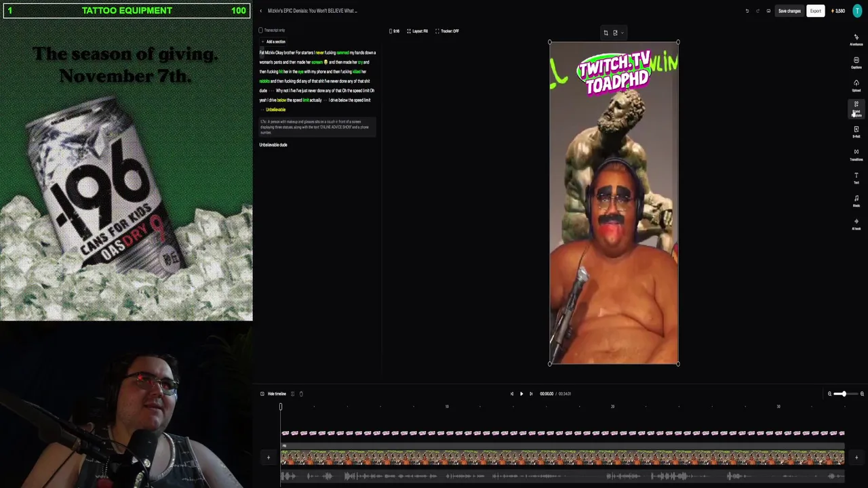Viewport: 868px width, 488px height.
Task: Open the 9:16 aspect ratio dropdown
Action: click(x=394, y=31)
